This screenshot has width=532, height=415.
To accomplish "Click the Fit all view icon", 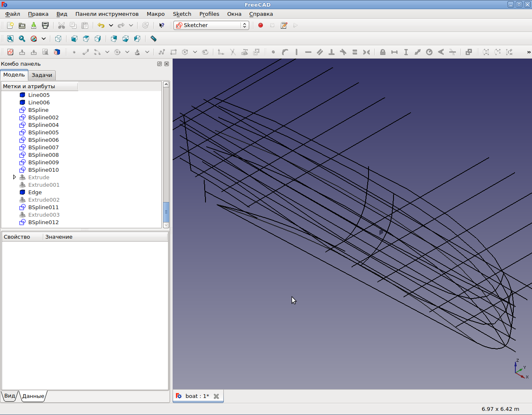I will [10, 39].
